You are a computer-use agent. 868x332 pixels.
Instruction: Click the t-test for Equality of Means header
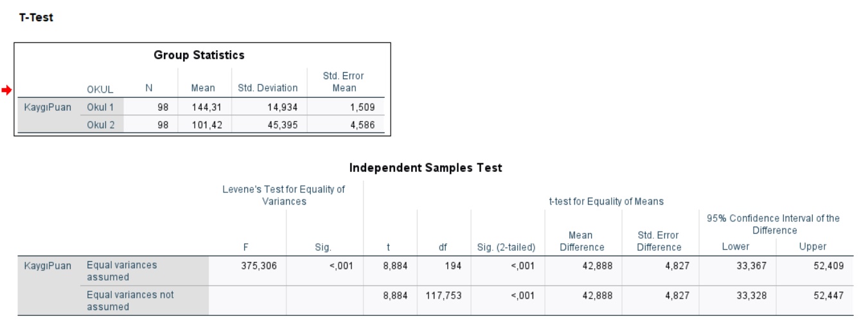point(606,201)
